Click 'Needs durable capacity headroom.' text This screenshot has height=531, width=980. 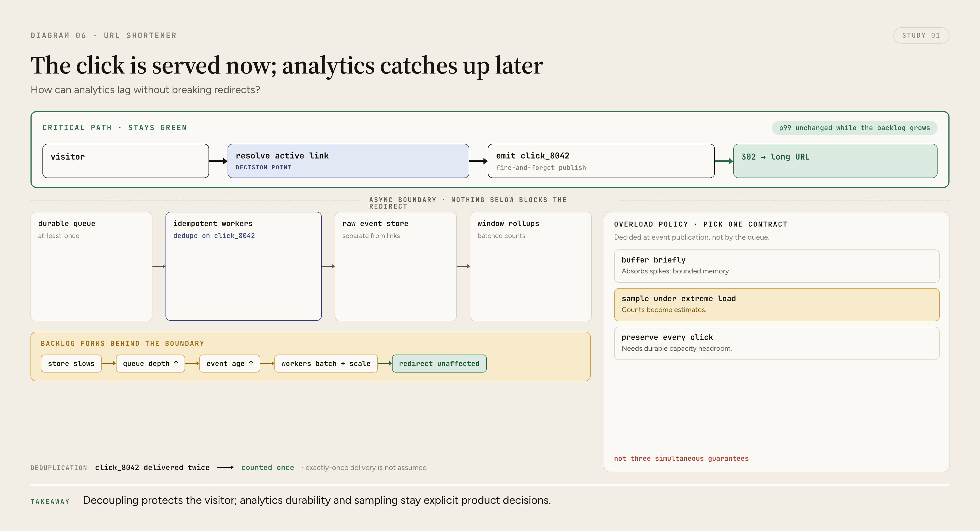click(676, 348)
